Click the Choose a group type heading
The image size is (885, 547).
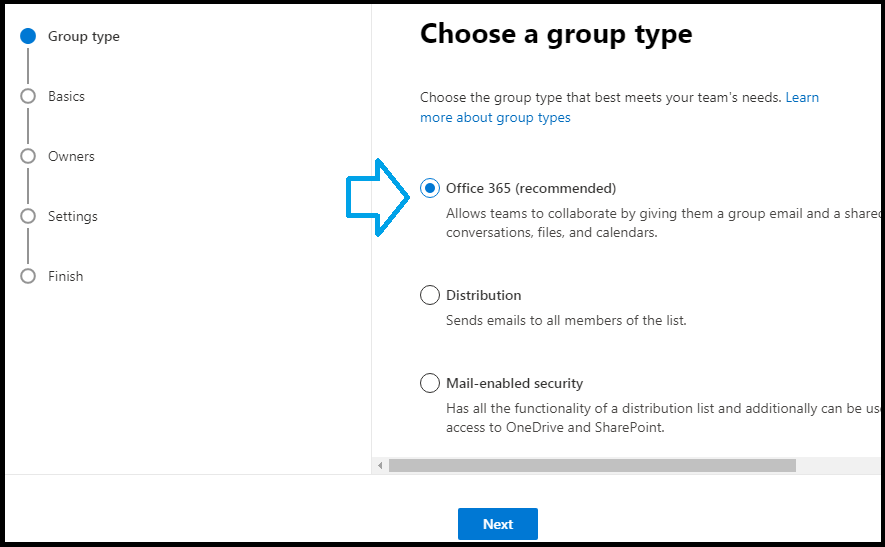point(556,34)
